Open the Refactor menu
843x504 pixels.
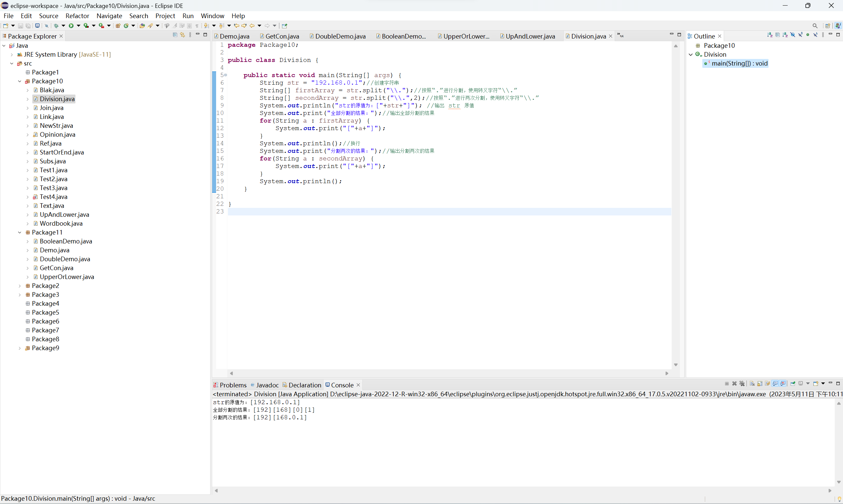77,16
